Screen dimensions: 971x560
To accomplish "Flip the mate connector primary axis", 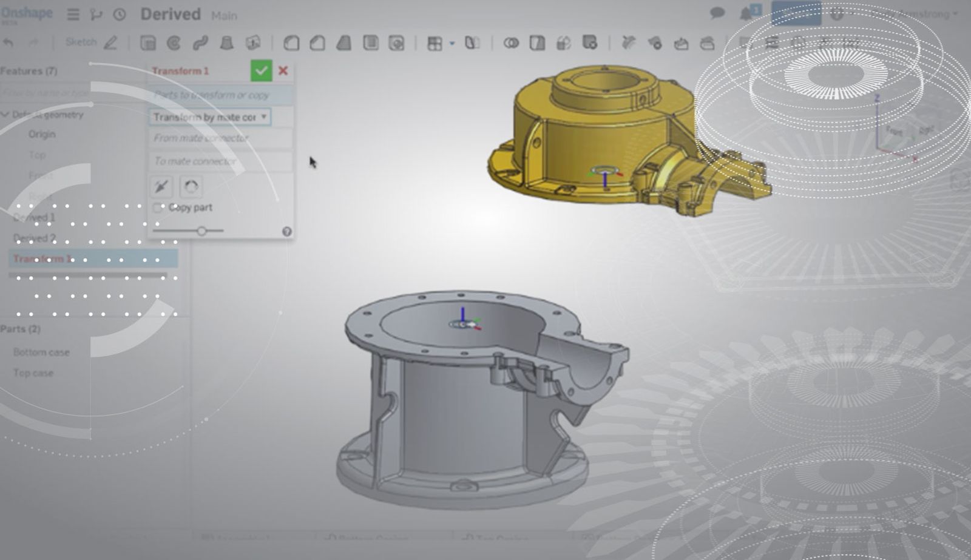I will [161, 186].
